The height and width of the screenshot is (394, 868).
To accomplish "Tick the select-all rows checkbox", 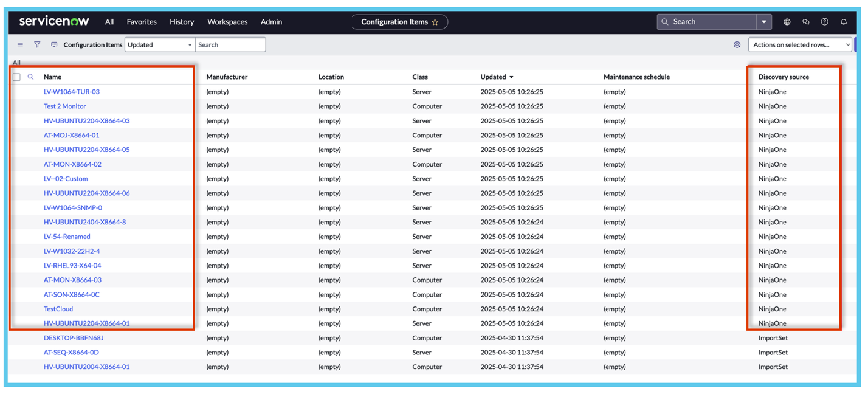I will click(x=17, y=77).
